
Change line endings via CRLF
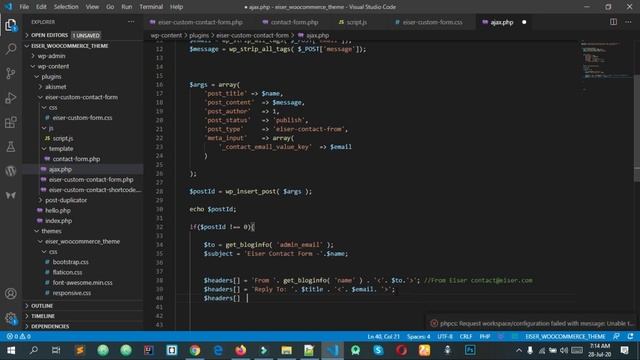click(466, 337)
